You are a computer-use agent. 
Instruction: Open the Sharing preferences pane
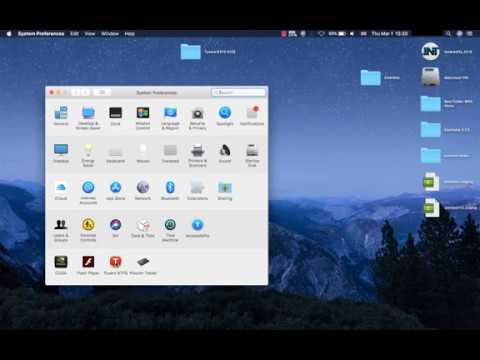225,191
